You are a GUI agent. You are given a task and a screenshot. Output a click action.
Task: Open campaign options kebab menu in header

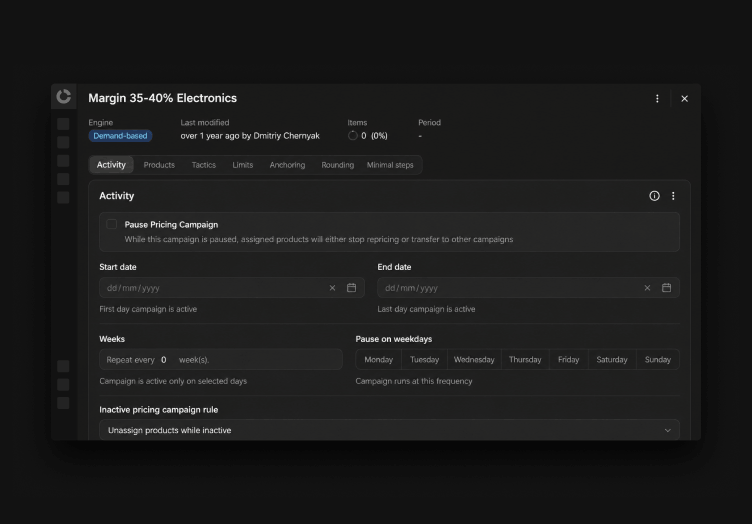pyautogui.click(x=657, y=98)
